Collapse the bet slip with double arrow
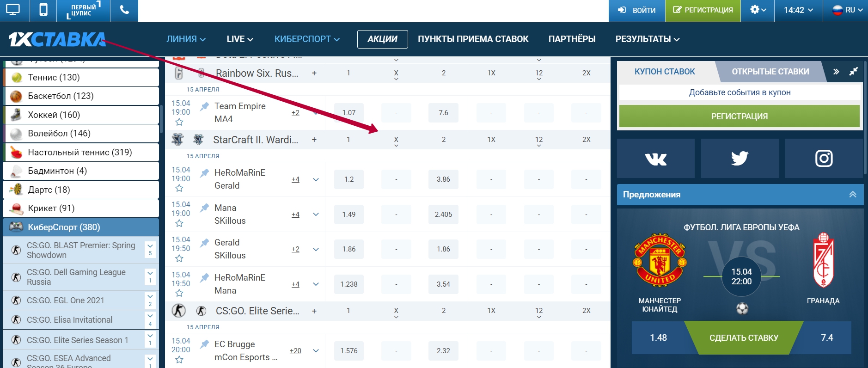This screenshot has width=868, height=368. 836,72
